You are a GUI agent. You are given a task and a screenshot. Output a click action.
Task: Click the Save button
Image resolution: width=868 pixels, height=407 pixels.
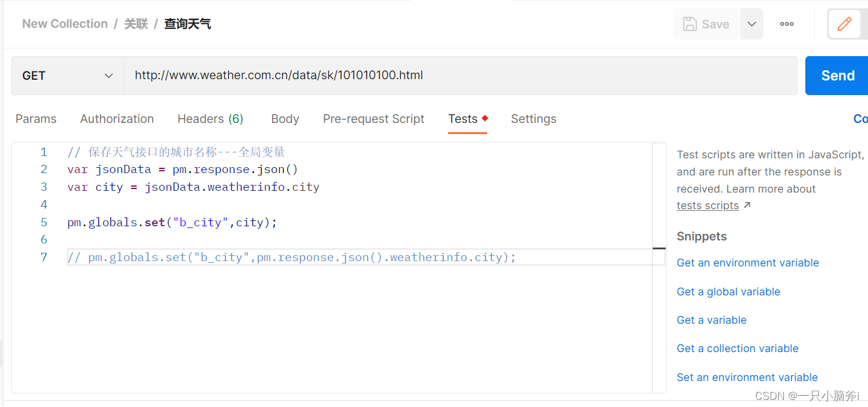706,24
